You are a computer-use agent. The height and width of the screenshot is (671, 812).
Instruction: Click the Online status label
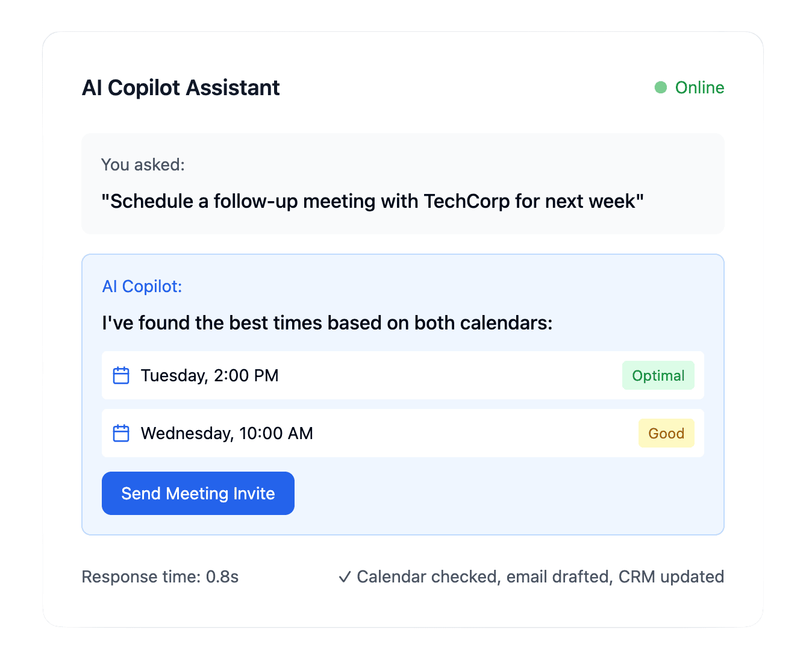point(699,88)
